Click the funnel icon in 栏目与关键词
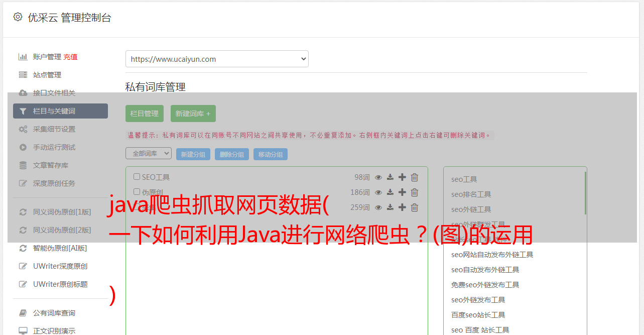644x335 pixels. [x=23, y=111]
